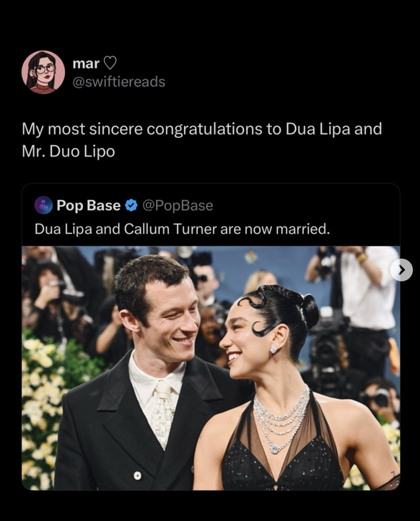Click the next image arrow chevron
Screen dimensions: 420x521
(x=401, y=270)
